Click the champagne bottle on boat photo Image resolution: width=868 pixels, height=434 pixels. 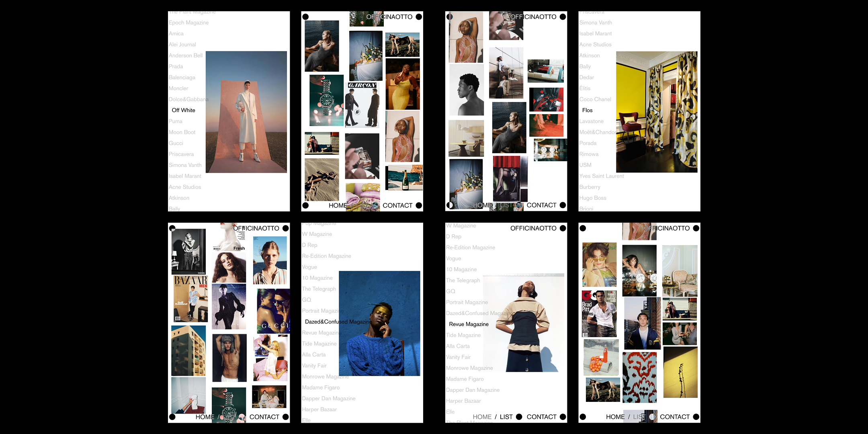pos(404,178)
